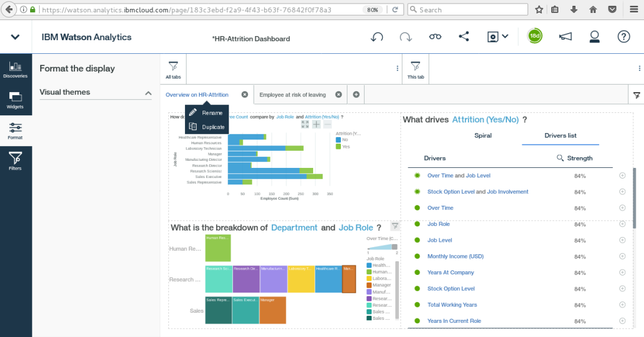The height and width of the screenshot is (337, 644).
Task: Collapse the Visual themes section
Action: coord(148,93)
